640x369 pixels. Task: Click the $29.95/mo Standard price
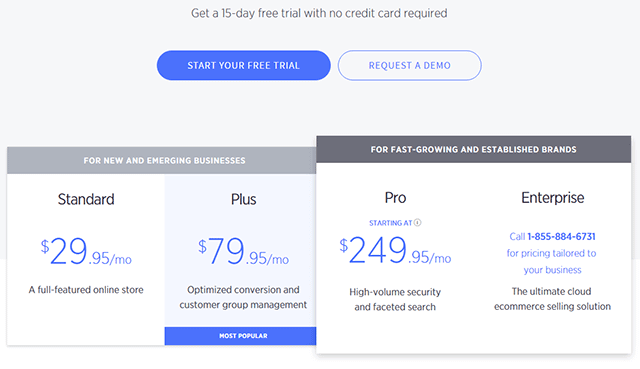86,251
